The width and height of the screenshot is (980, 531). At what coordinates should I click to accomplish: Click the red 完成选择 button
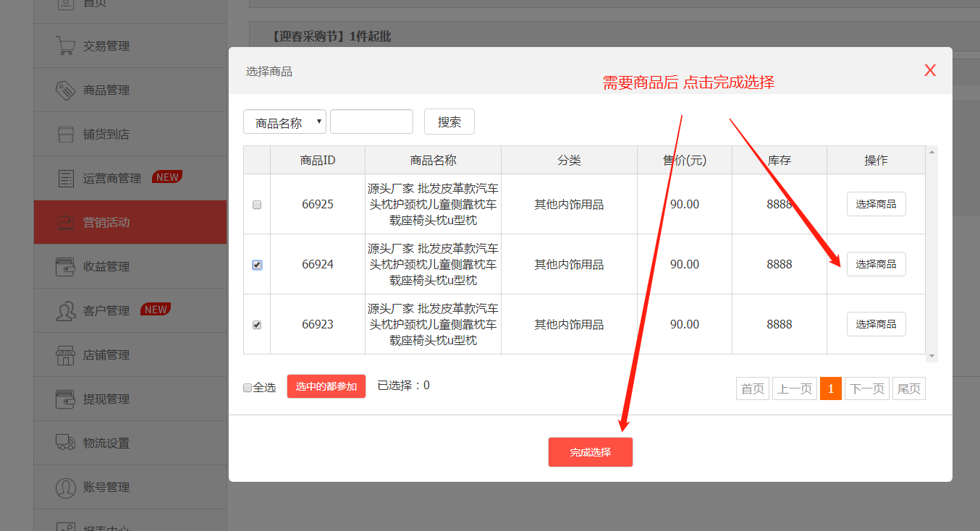(590, 451)
